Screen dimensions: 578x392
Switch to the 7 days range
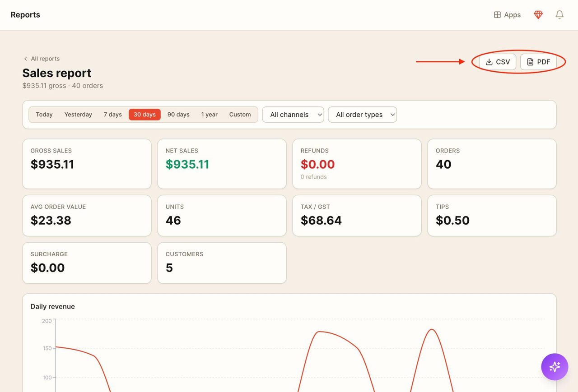coord(113,115)
